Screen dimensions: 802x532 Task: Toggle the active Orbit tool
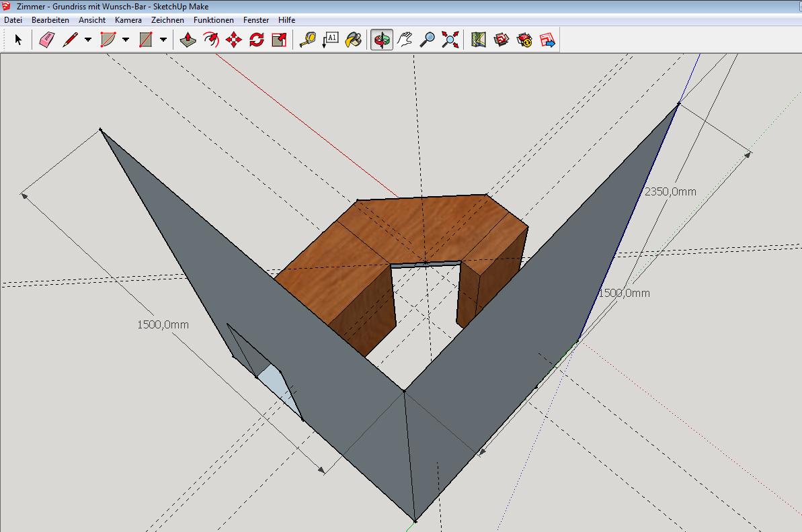[382, 40]
